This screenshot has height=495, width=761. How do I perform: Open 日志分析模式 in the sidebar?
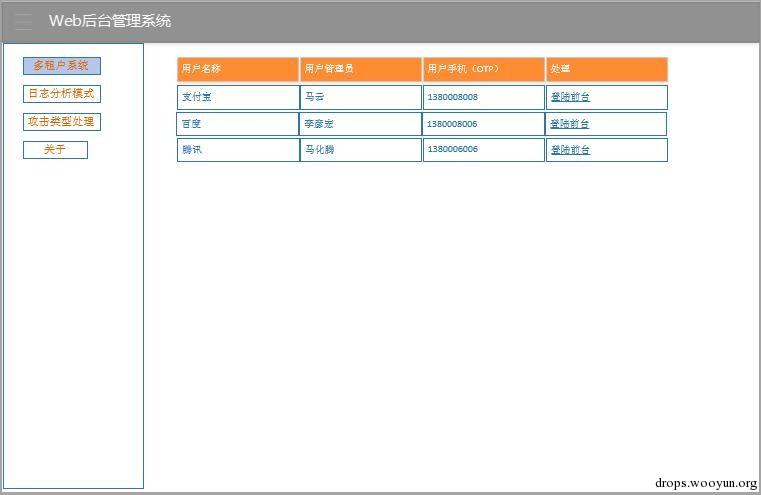point(62,94)
